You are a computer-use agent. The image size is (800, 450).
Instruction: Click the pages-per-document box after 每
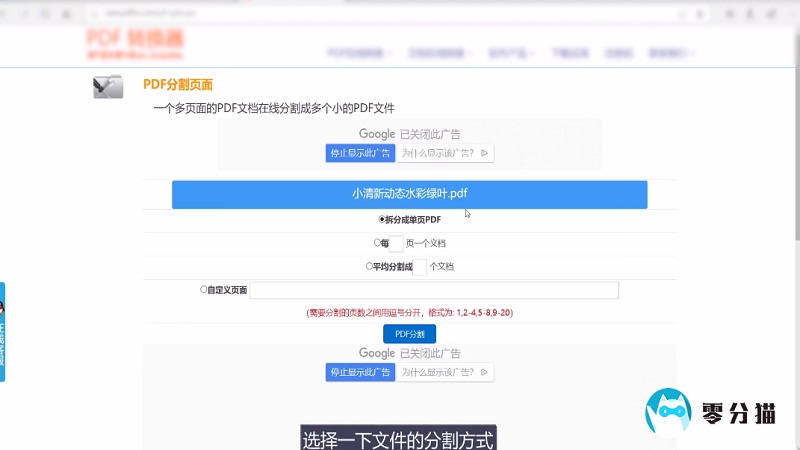pyautogui.click(x=394, y=243)
